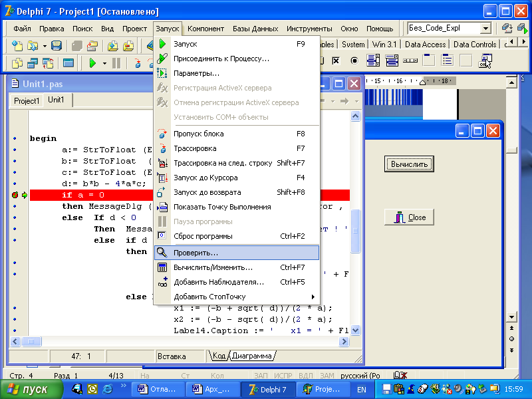Click the View Unit toolbar icon
The height and width of the screenshot is (399, 532).
17,63
